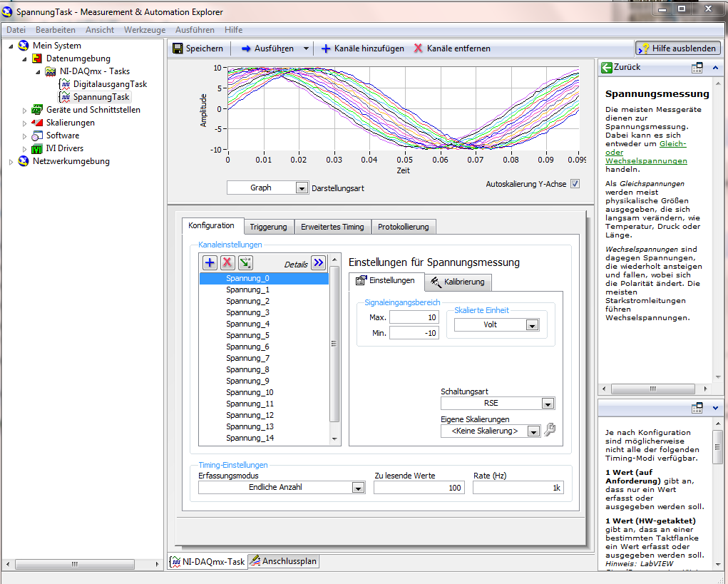728x584 pixels.
Task: Switch to the Triggerung tab
Action: click(x=268, y=227)
